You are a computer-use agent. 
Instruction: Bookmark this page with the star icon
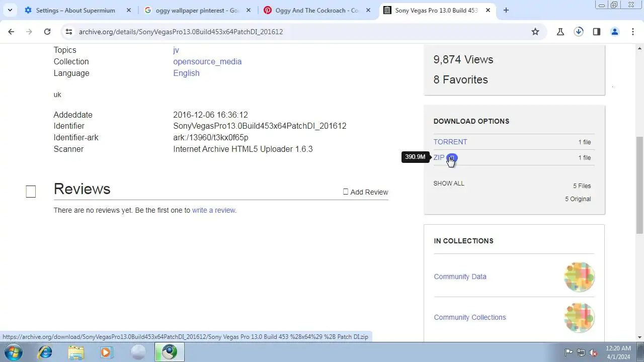(535, 32)
